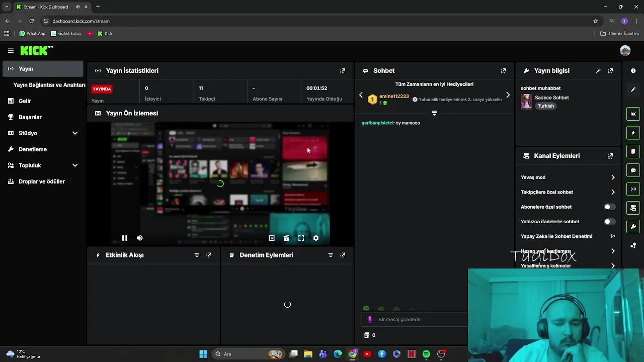Open Droplar ve ödüller in sidebar
This screenshot has height=362, width=644.
43,182
